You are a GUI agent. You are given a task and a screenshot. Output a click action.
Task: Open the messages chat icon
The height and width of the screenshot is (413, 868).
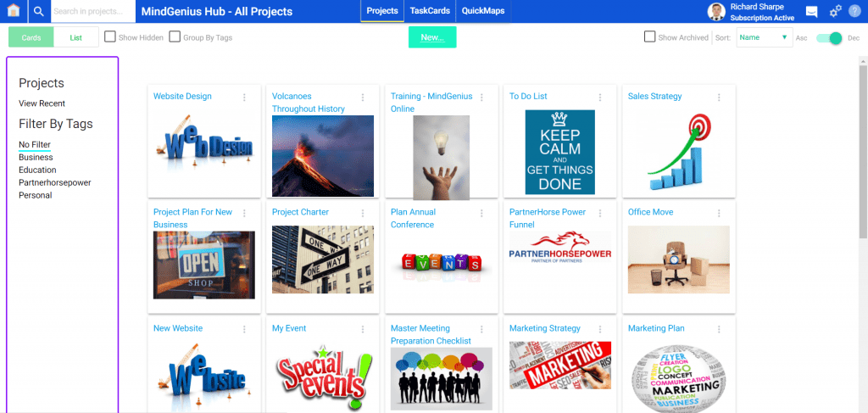click(811, 12)
